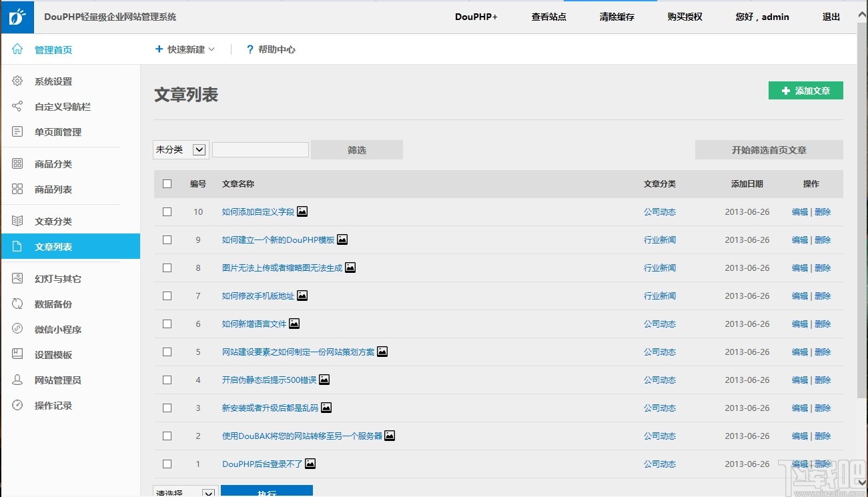The width and height of the screenshot is (868, 497).
Task: Click the user icon for 网站管理员
Action: [x=17, y=380]
